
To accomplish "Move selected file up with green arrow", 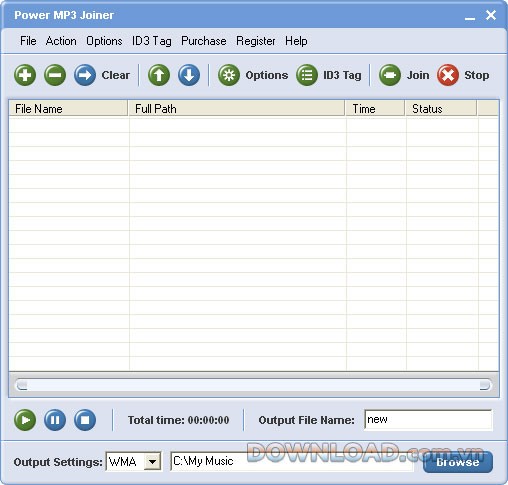I will 159,75.
